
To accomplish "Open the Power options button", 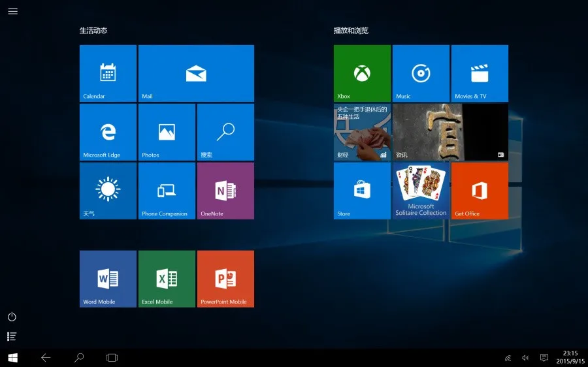I will pyautogui.click(x=12, y=317).
